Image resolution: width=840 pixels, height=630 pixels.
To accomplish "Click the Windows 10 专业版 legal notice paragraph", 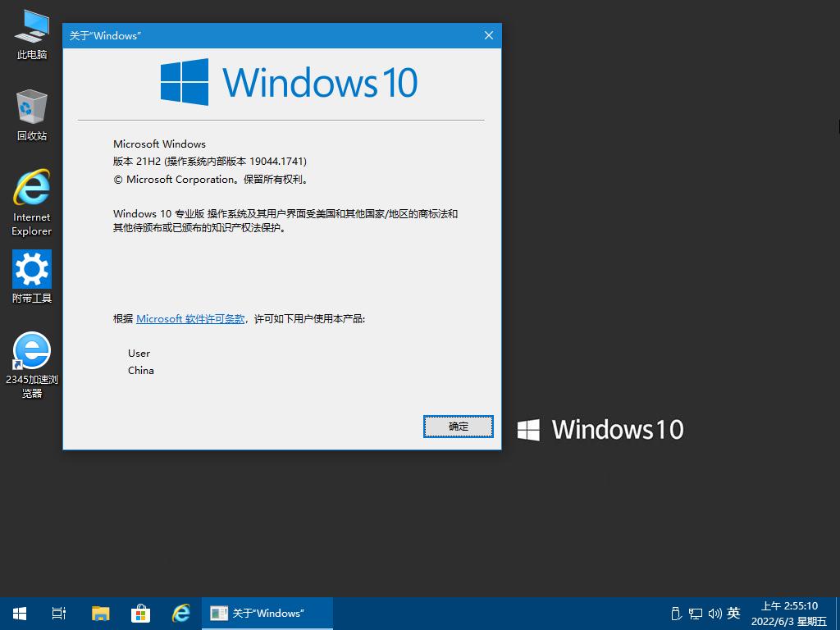I will 285,221.
